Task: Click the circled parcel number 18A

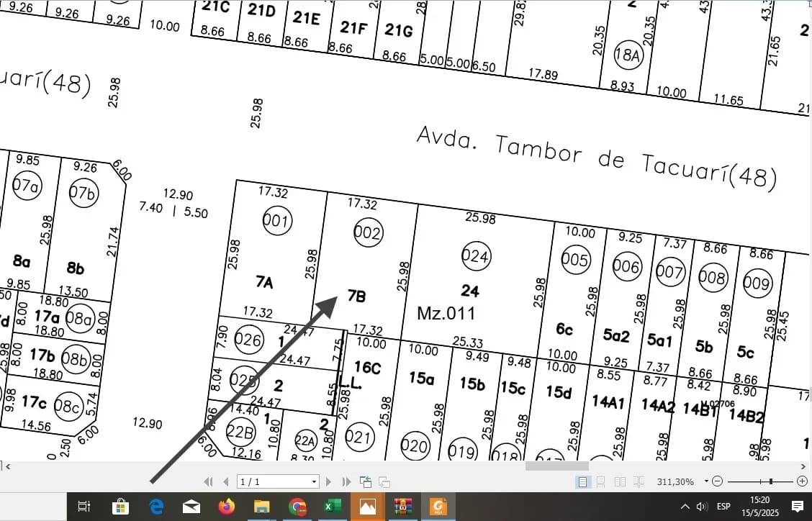Action: [x=628, y=55]
